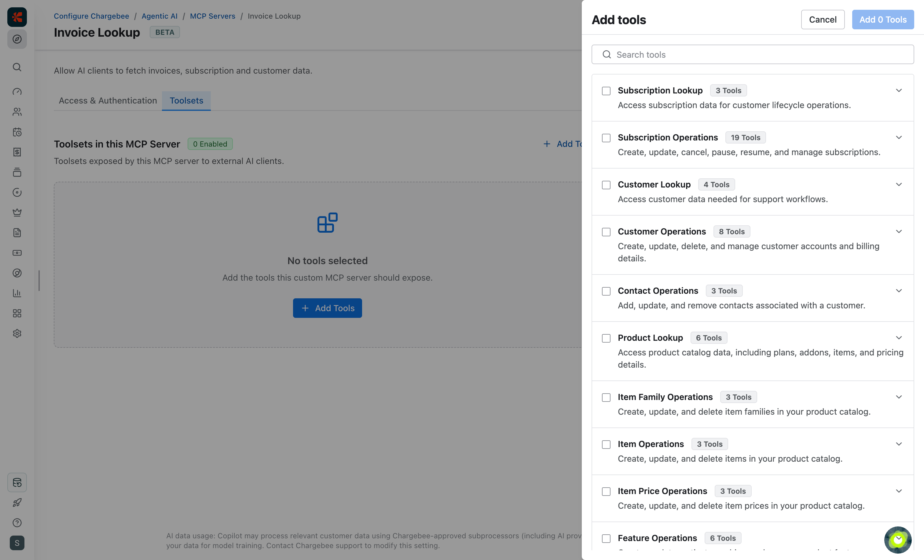Expand the Item Family Operations chevron

tap(899, 397)
